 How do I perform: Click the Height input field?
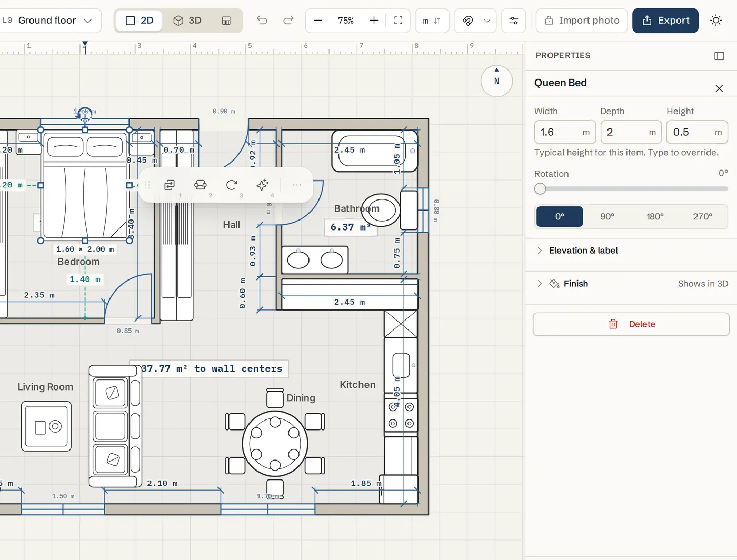click(697, 132)
